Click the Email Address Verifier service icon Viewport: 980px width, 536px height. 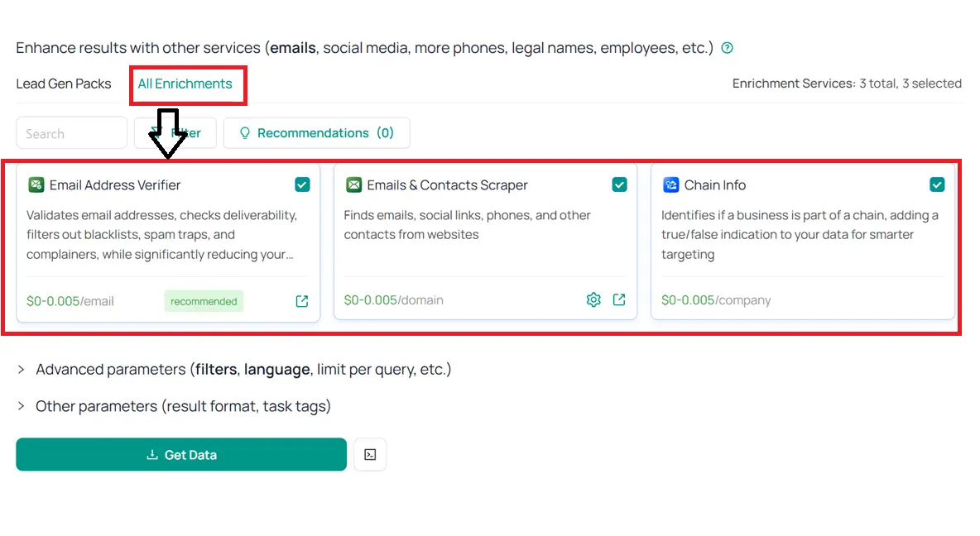(x=36, y=185)
